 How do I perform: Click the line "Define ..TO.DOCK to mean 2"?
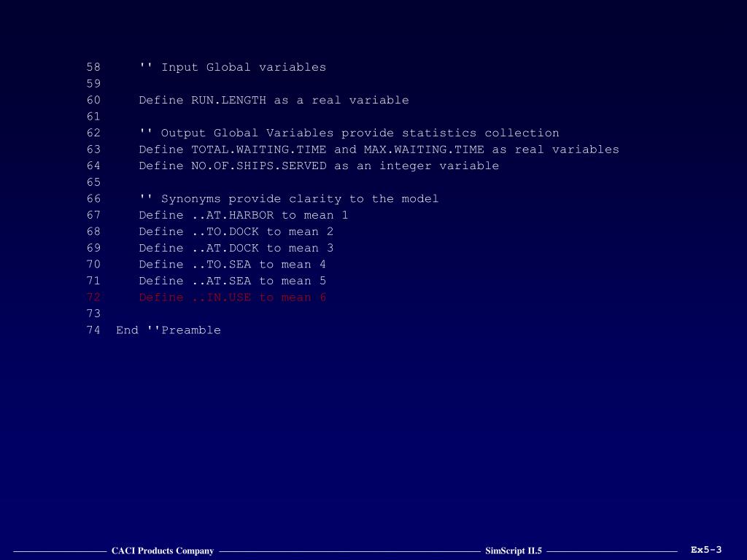[x=236, y=231]
